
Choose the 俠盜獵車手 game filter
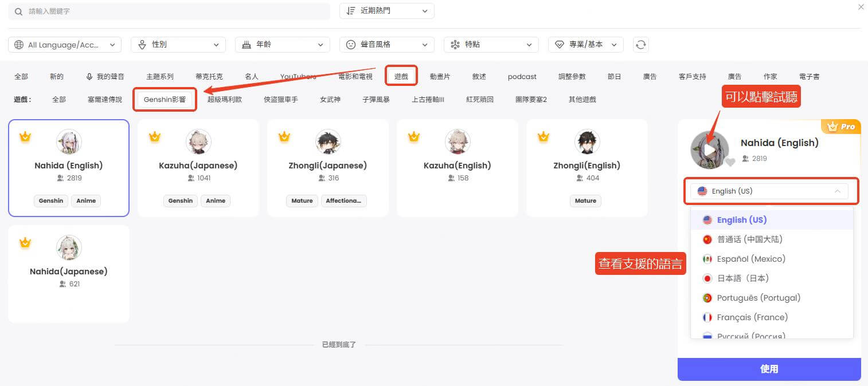[x=281, y=99]
